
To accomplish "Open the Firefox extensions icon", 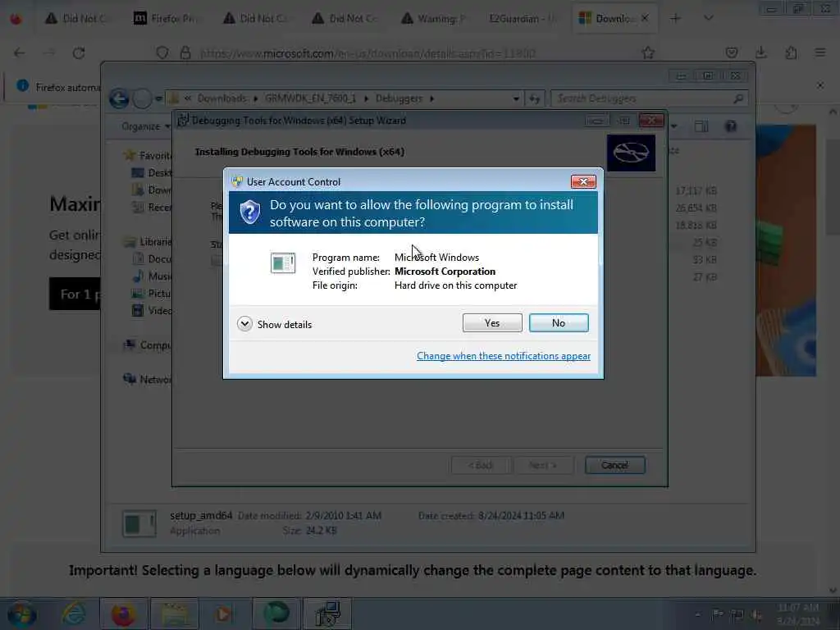I will tap(791, 53).
